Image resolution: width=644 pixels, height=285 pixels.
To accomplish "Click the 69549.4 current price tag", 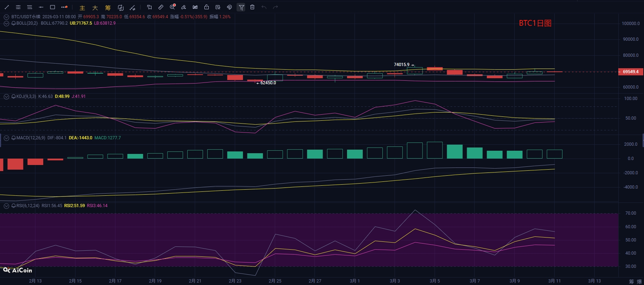I will tap(630, 72).
